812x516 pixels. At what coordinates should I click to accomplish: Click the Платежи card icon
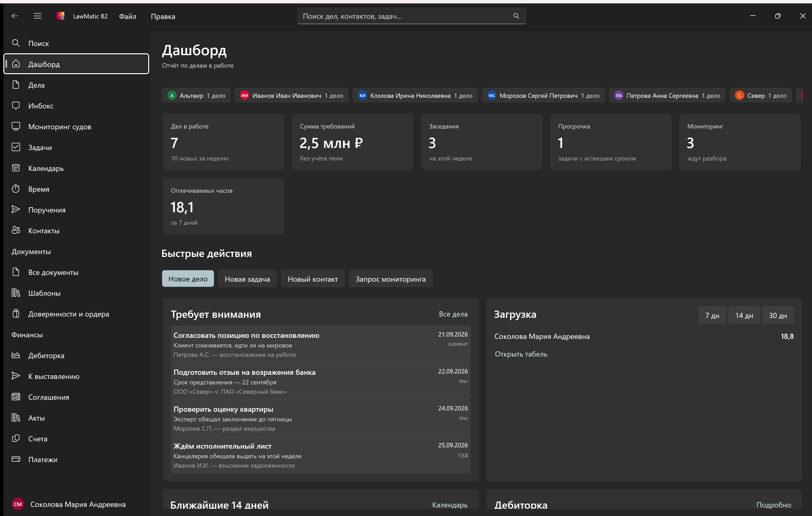pyautogui.click(x=16, y=459)
